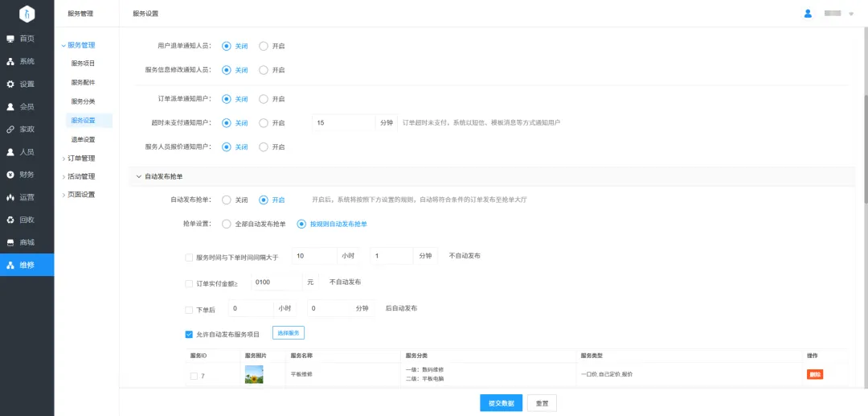
Task: Click the 回收 recycle icon
Action: 10,220
